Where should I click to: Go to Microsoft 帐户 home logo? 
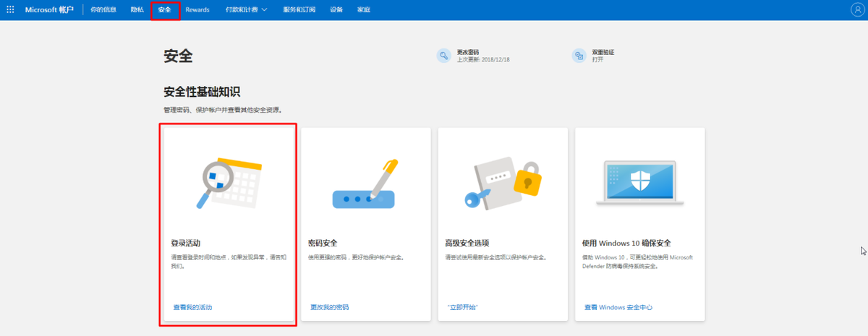click(x=49, y=9)
